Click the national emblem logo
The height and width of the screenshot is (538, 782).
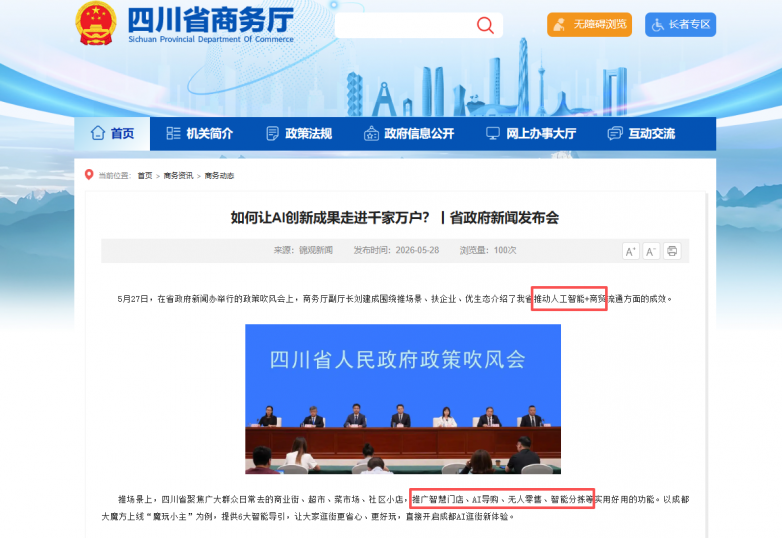[96, 23]
